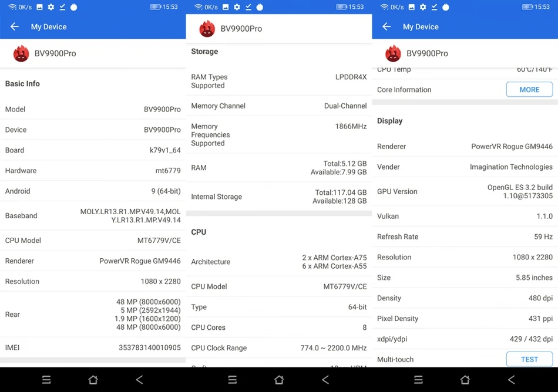The height and width of the screenshot is (392, 558).
Task: Select the GPU Version OpenGL ES 3.2 value
Action: [520, 191]
